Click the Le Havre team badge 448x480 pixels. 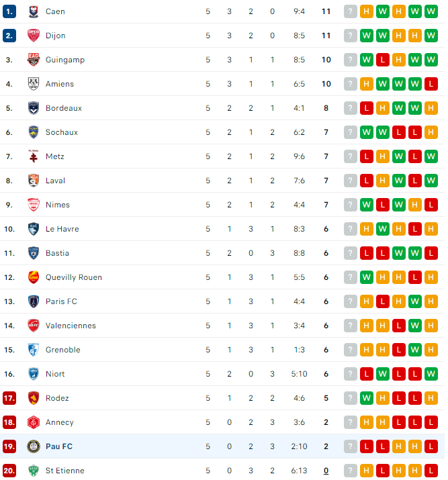pos(34,229)
